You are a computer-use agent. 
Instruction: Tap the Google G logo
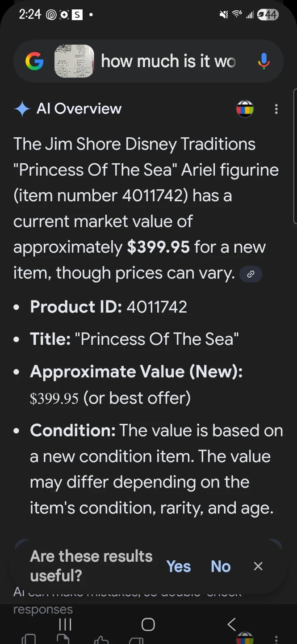[34, 61]
